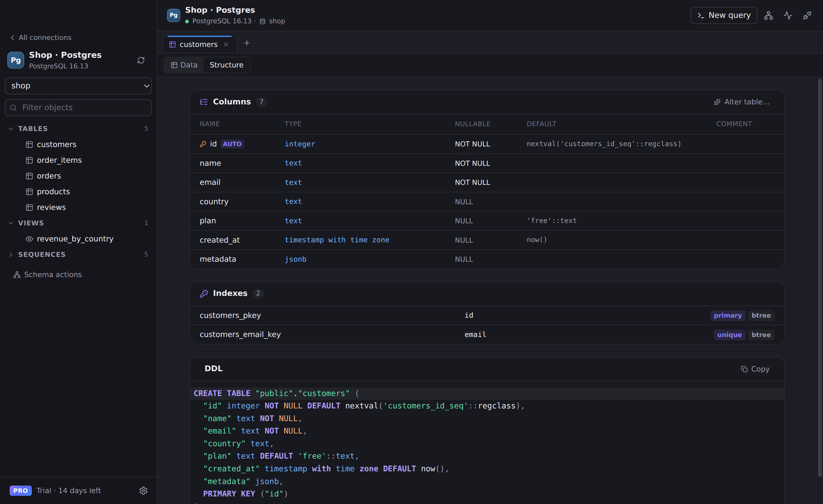The height and width of the screenshot is (504, 823).
Task: Click the Columns section list icon
Action: tap(204, 102)
